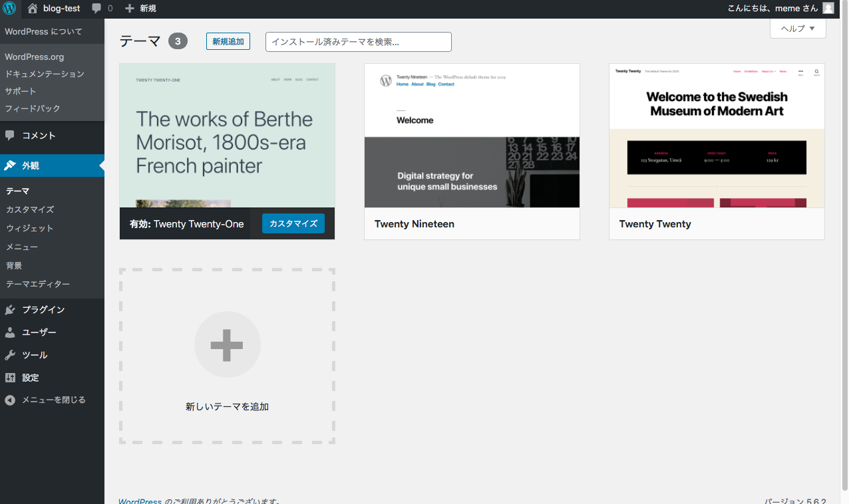Viewport: 849px width, 504px height.
Task: Click the Twenty Twenty theme name
Action: click(x=655, y=224)
